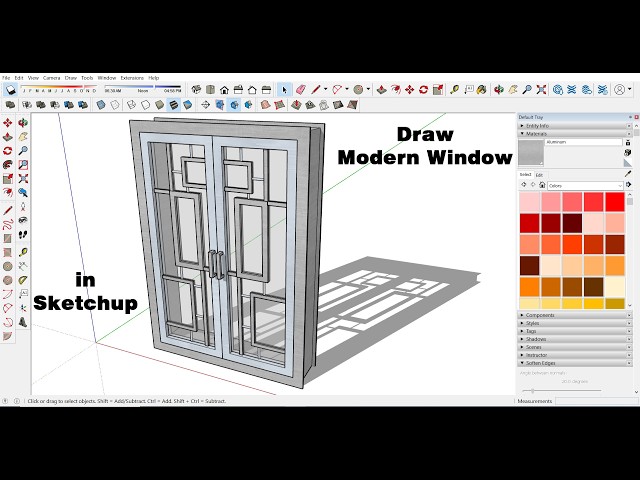This screenshot has height=480, width=640.
Task: Open the Colors library dropdown
Action: pyautogui.click(x=585, y=186)
